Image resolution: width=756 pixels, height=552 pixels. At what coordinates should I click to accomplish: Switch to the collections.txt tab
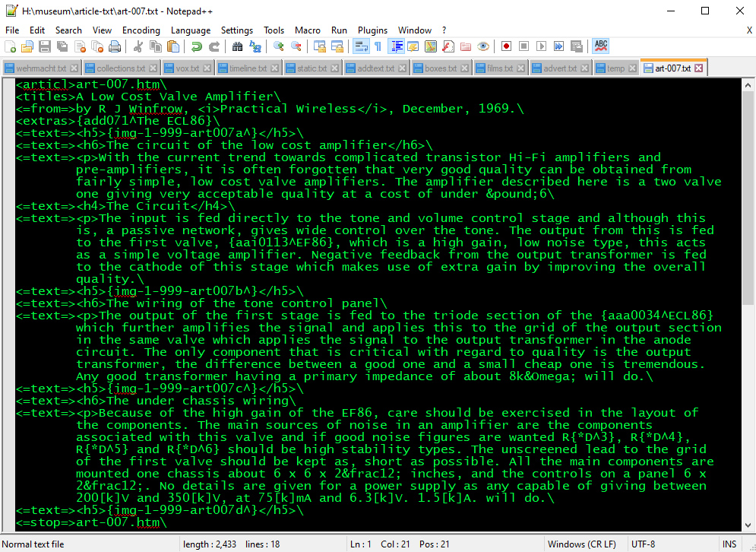pyautogui.click(x=121, y=68)
